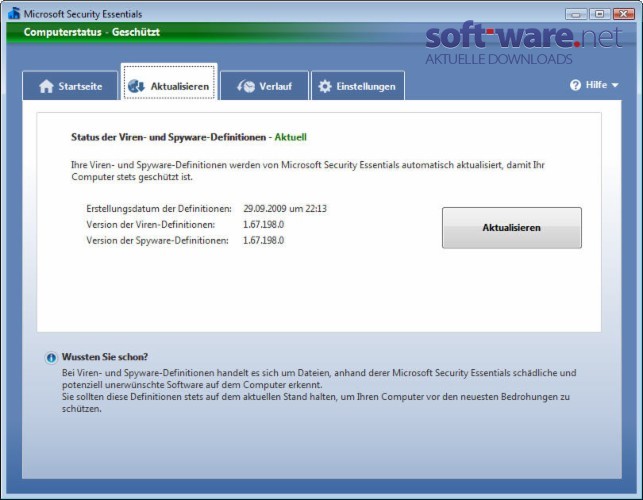Image resolution: width=643 pixels, height=500 pixels.
Task: Click the Version der Viren-Definitionen label
Action: (x=150, y=224)
